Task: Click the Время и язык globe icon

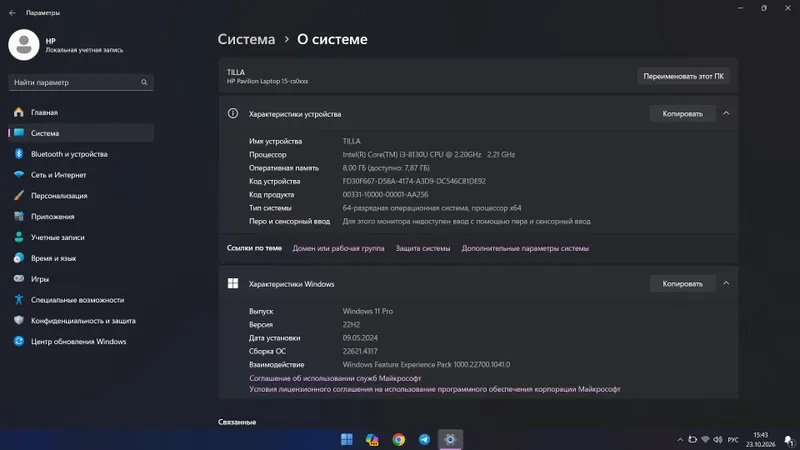Action: 19,258
